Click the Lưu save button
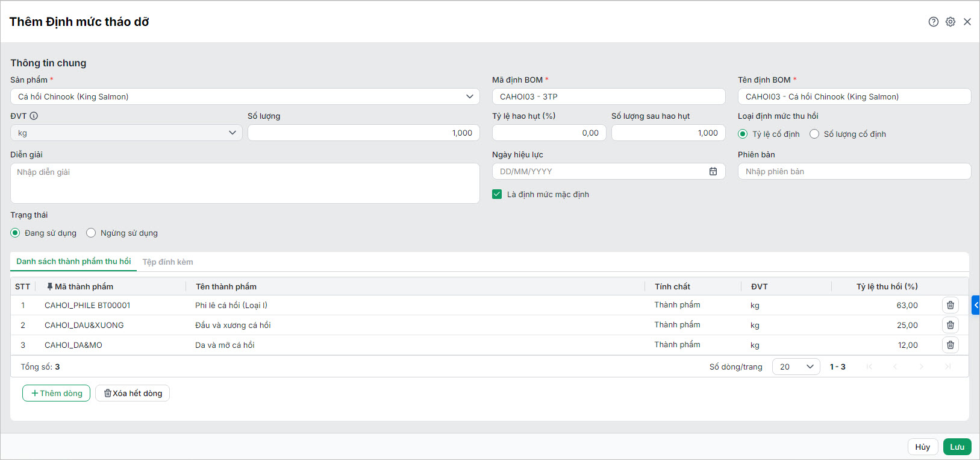The width and height of the screenshot is (980, 460). tap(957, 447)
